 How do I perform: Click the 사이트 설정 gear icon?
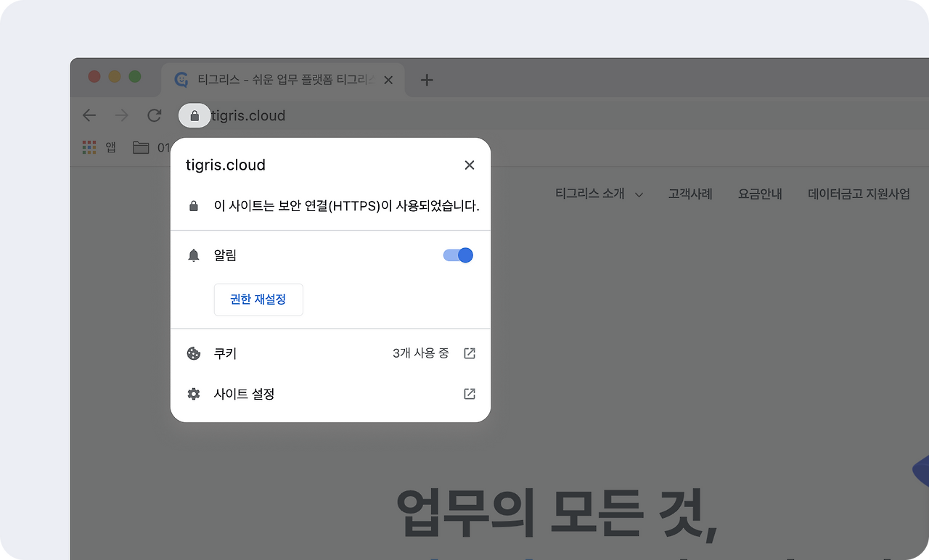click(x=194, y=394)
